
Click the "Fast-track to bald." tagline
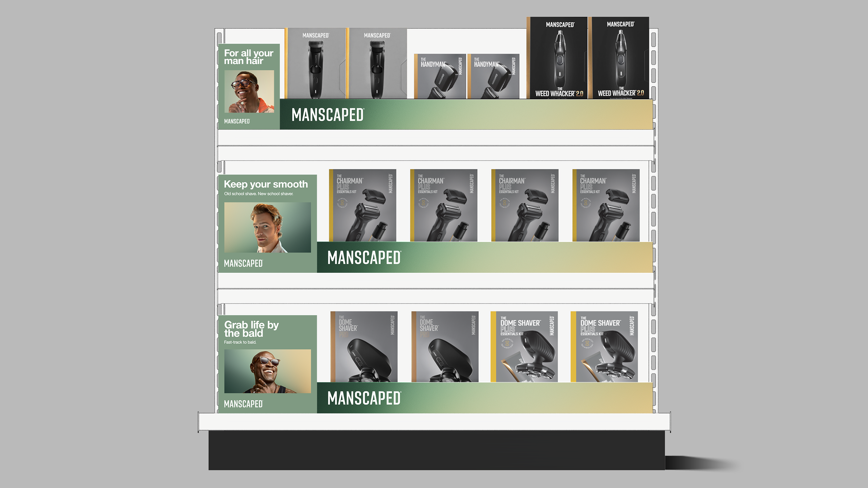(x=240, y=342)
